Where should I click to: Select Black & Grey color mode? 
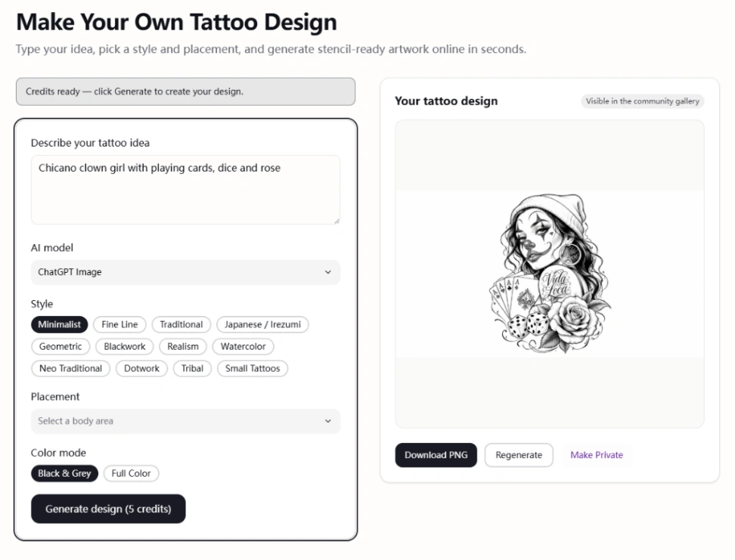point(65,473)
